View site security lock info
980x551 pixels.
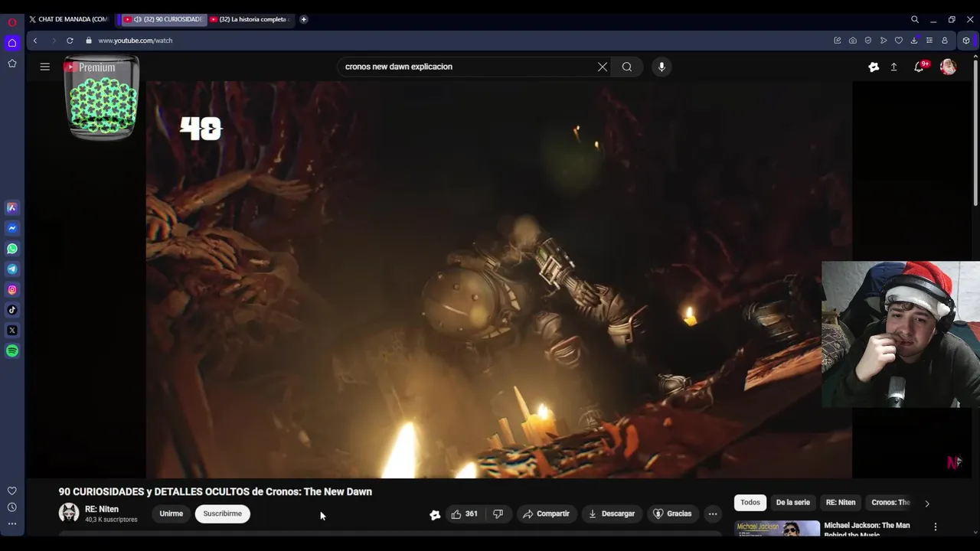89,41
